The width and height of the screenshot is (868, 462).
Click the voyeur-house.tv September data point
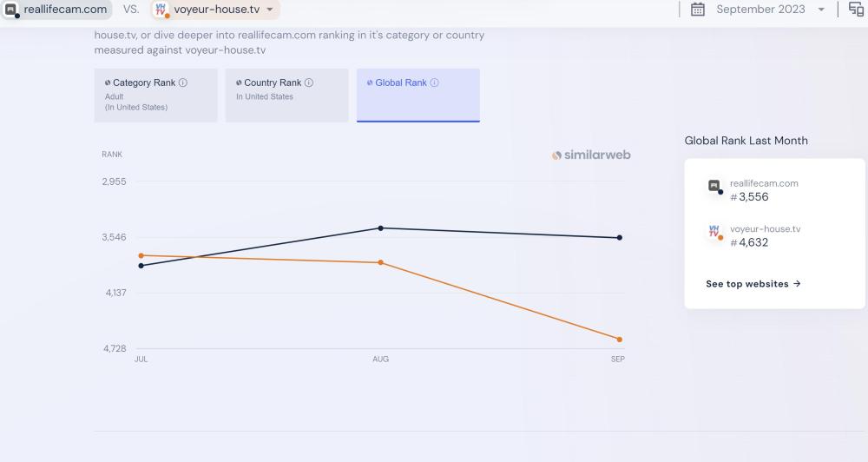pyautogui.click(x=620, y=340)
